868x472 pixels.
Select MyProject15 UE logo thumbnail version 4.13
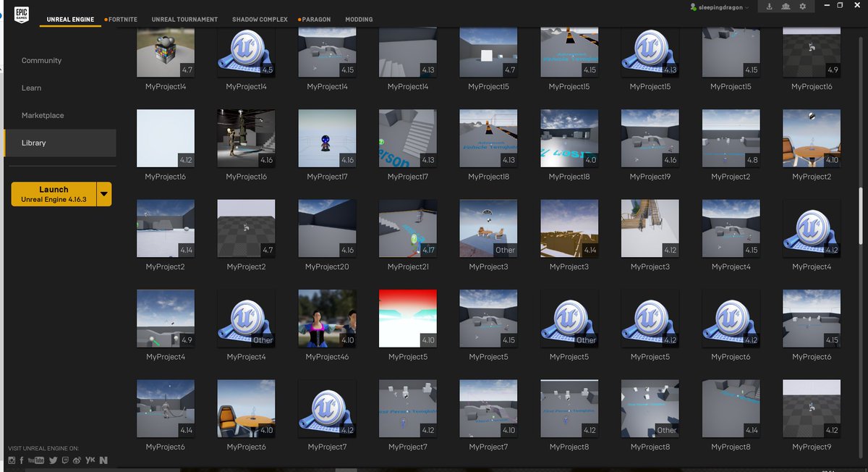point(650,52)
